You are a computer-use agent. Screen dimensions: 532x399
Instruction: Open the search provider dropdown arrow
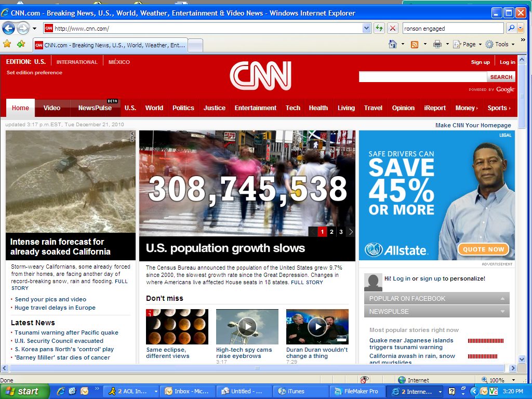521,29
